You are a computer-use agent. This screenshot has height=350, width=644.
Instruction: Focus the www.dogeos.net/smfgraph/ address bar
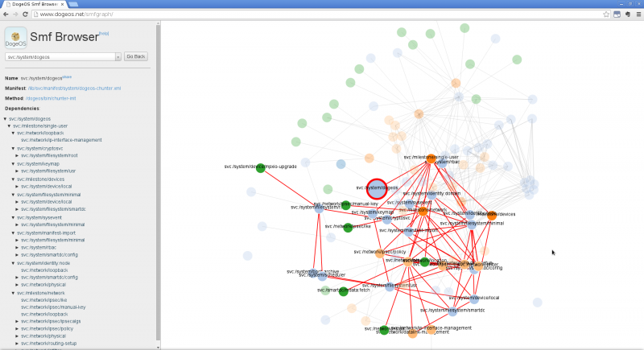pyautogui.click(x=316, y=14)
